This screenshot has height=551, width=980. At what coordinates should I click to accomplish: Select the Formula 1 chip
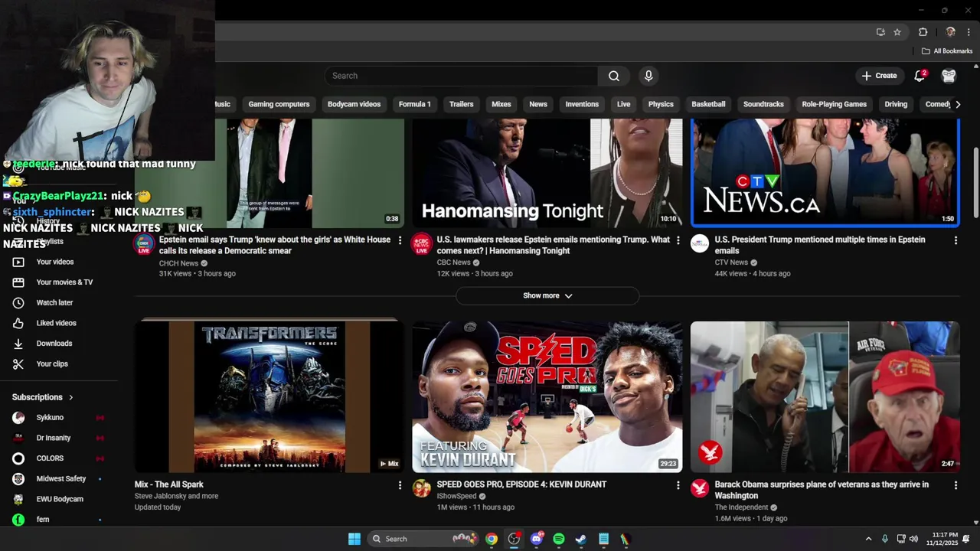414,104
